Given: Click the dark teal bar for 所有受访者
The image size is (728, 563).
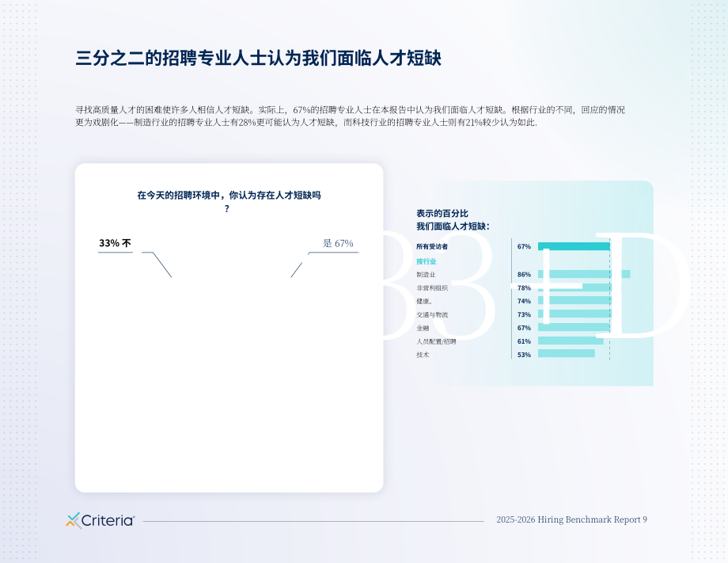Looking at the screenshot, I should point(574,247).
